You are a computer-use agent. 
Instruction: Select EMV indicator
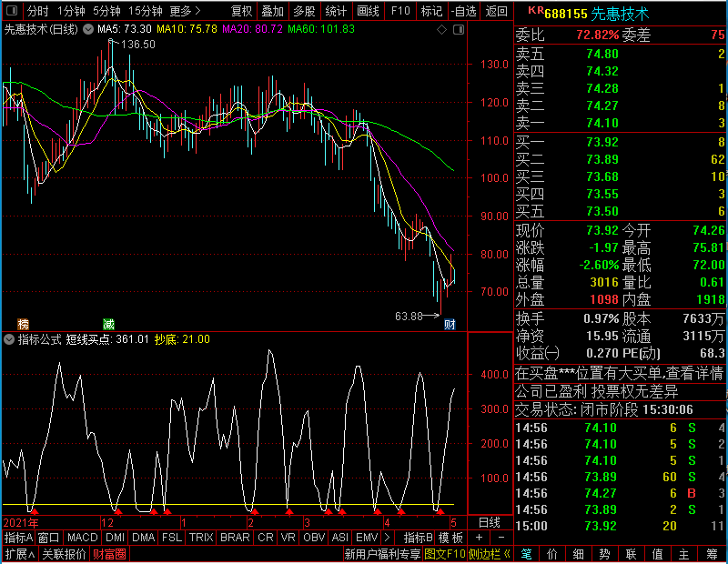(367, 538)
